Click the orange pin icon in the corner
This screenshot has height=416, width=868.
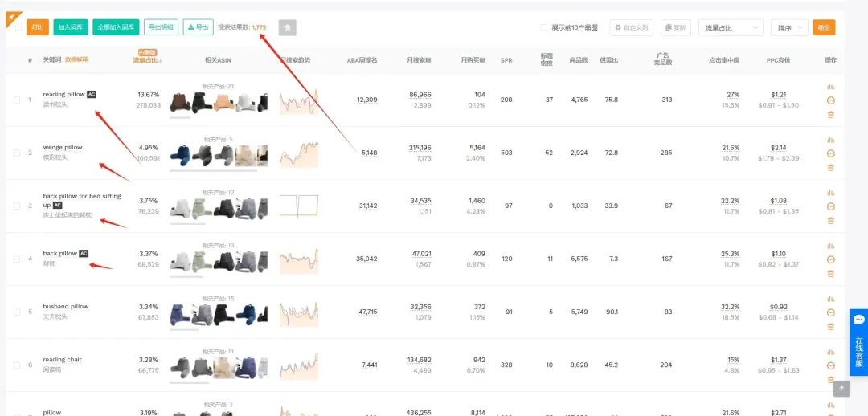pyautogui.click(x=11, y=18)
